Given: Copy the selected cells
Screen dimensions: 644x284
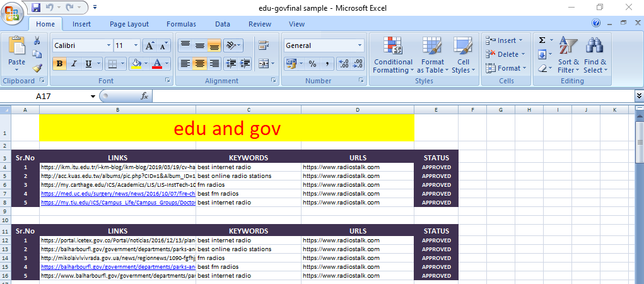Looking at the screenshot, I should [37, 54].
